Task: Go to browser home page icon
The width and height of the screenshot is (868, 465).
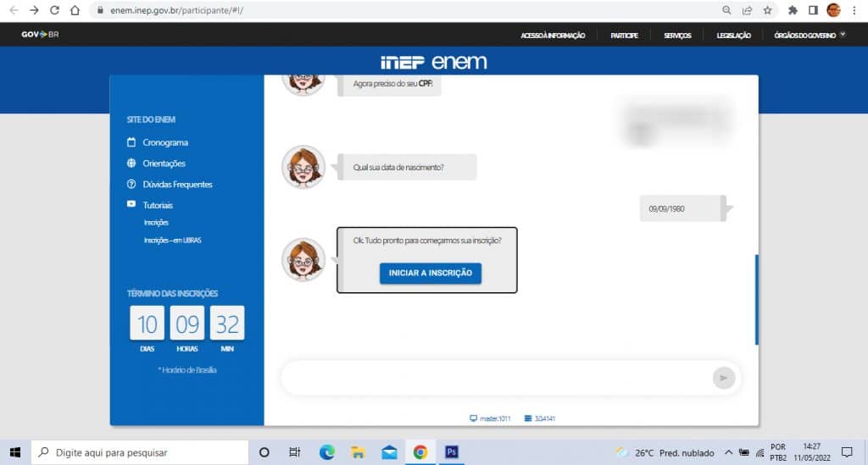Action: 75,10
